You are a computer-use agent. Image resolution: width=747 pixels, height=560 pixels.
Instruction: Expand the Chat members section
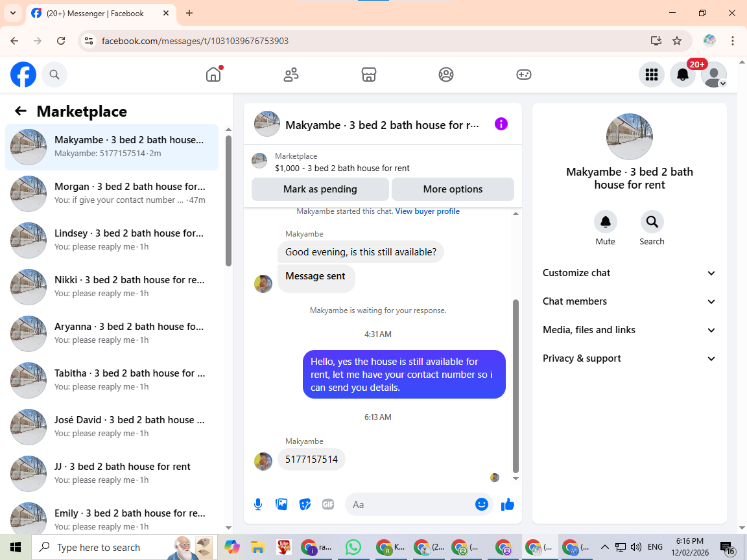[630, 301]
